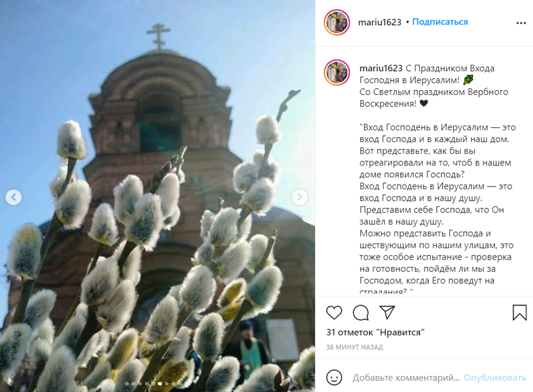Focus the Добавьте комментарий input field
533x392 pixels.
[x=406, y=378]
